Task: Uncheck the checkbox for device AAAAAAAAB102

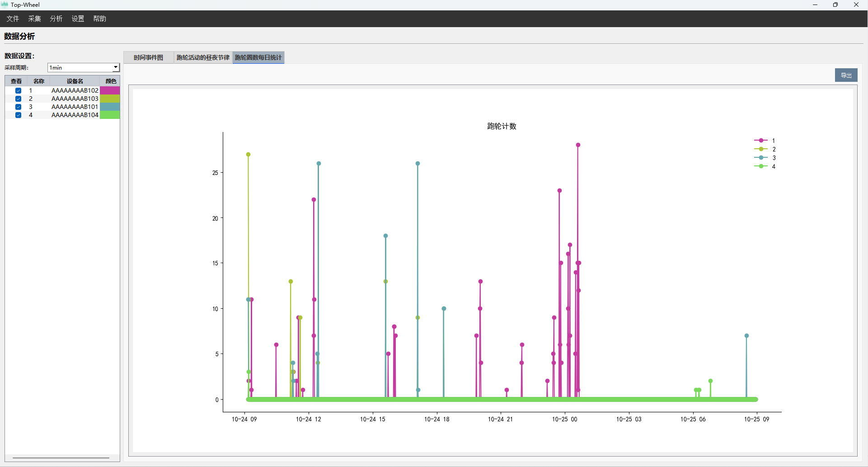Action: (x=18, y=90)
